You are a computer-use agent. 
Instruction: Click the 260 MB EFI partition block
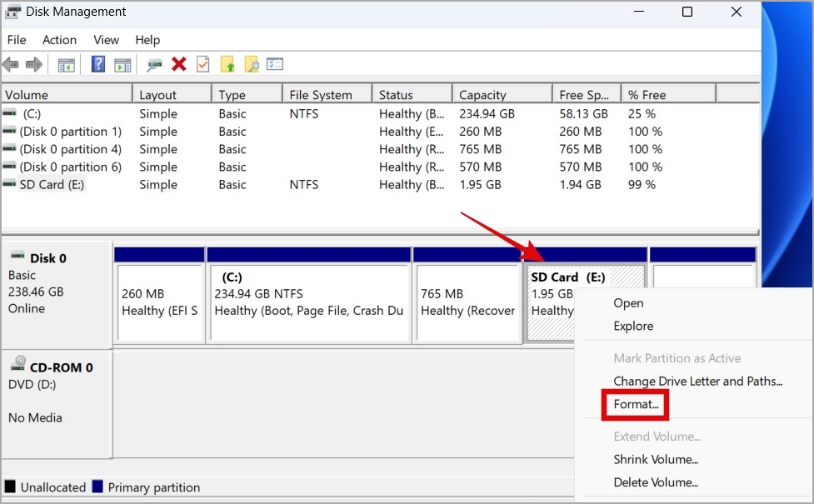click(x=160, y=303)
